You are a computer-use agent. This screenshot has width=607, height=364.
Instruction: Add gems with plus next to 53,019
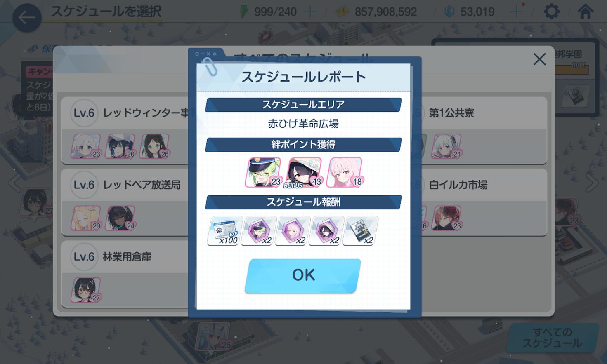(516, 12)
